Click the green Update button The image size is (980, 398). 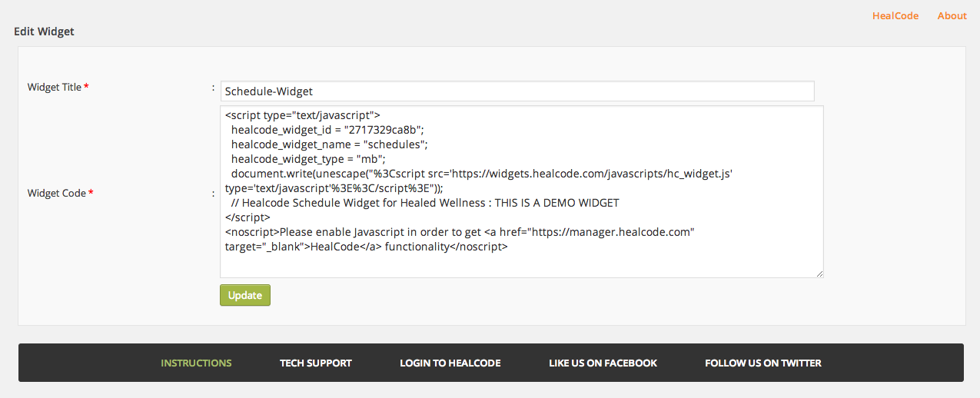coord(245,295)
